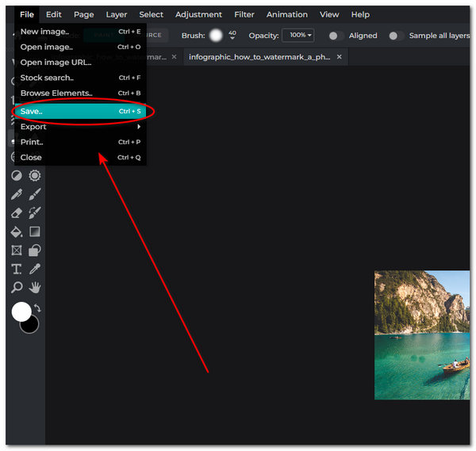The image size is (476, 451).
Task: Select the Text tool
Action: [16, 269]
